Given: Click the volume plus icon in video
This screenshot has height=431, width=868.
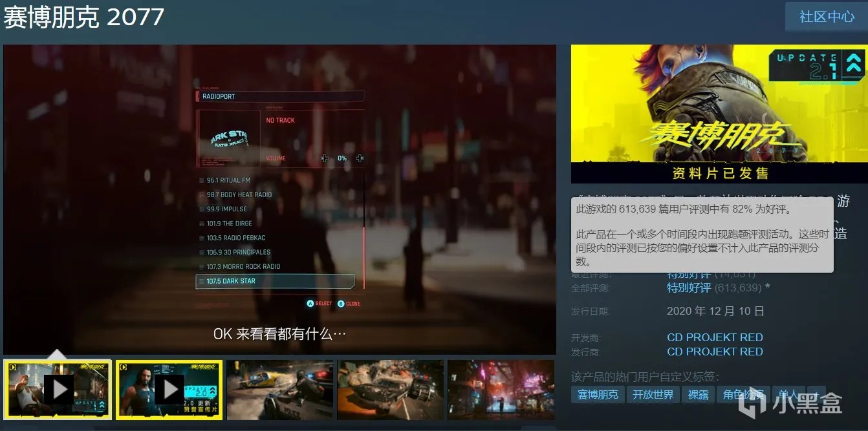Looking at the screenshot, I should [x=360, y=158].
